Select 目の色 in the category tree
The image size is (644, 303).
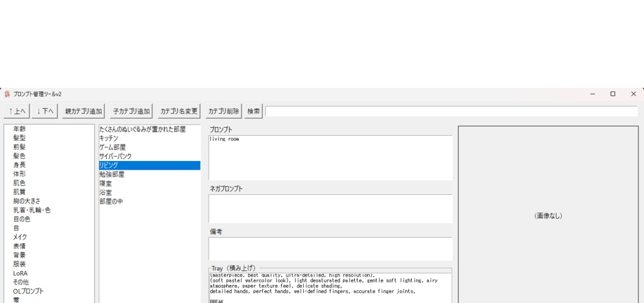click(x=22, y=219)
